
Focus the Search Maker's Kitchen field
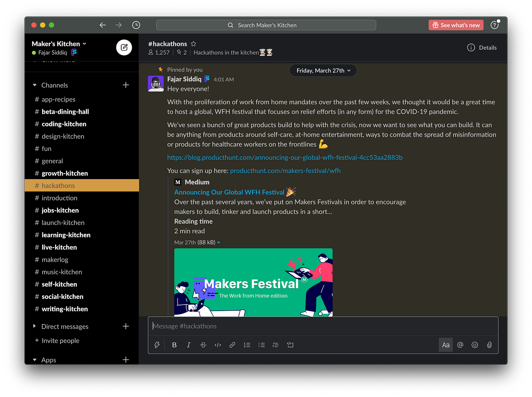click(x=266, y=25)
